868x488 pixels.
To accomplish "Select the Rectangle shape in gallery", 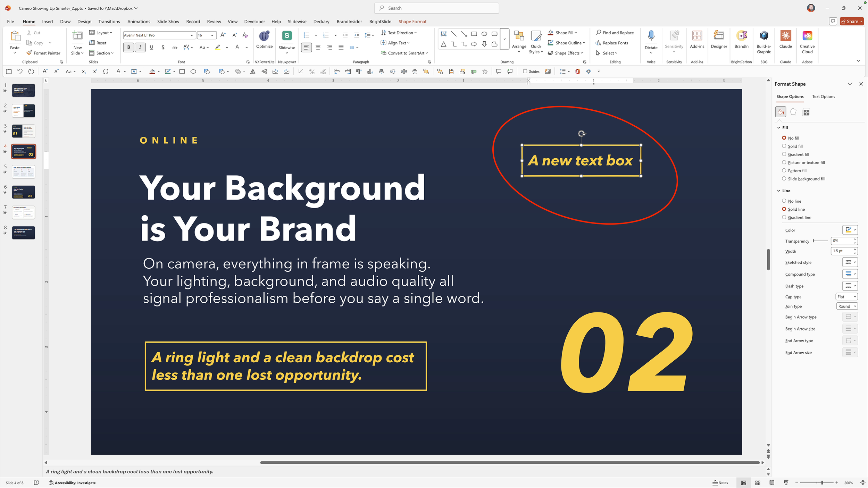I will 474,34.
